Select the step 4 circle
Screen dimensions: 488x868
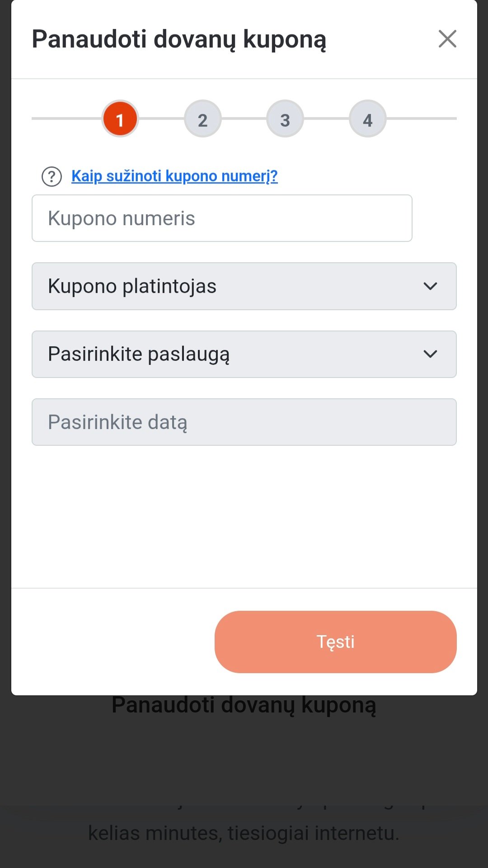pyautogui.click(x=367, y=119)
